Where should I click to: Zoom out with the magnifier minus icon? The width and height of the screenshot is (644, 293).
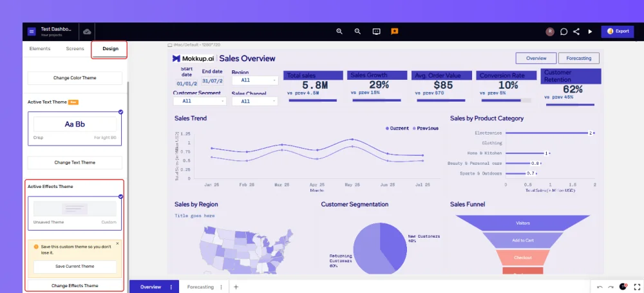(357, 31)
